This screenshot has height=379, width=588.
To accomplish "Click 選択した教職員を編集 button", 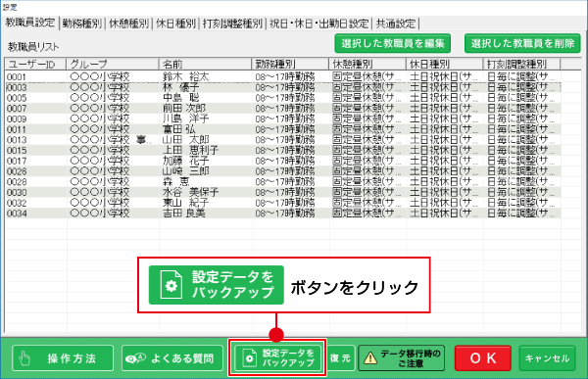I will 393,43.
